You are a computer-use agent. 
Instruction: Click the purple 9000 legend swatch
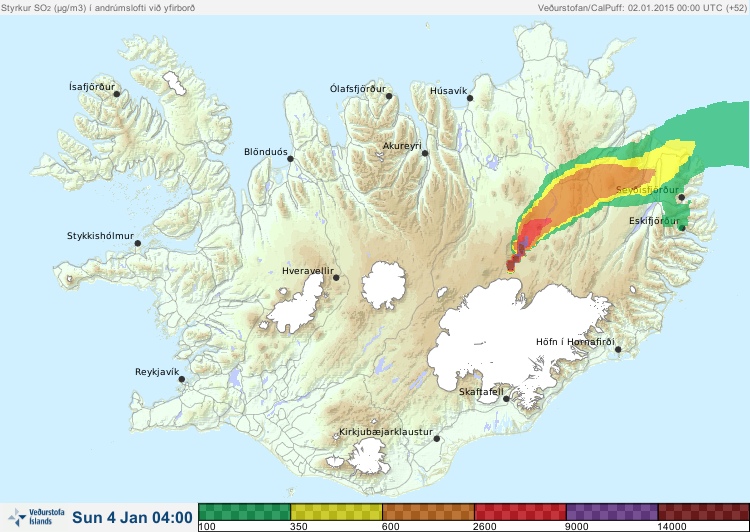612,511
